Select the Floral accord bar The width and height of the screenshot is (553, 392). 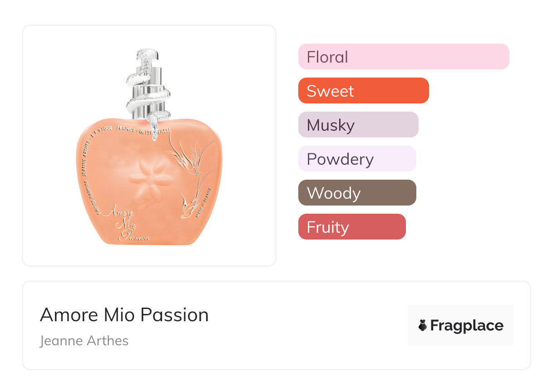403,57
